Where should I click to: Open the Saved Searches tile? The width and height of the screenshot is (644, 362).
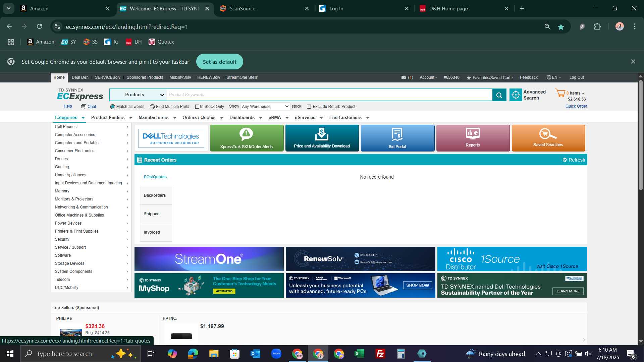click(x=548, y=138)
